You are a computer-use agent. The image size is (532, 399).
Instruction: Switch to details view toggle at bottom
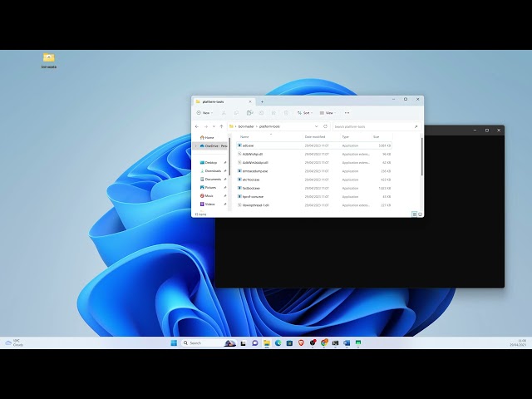[414, 214]
